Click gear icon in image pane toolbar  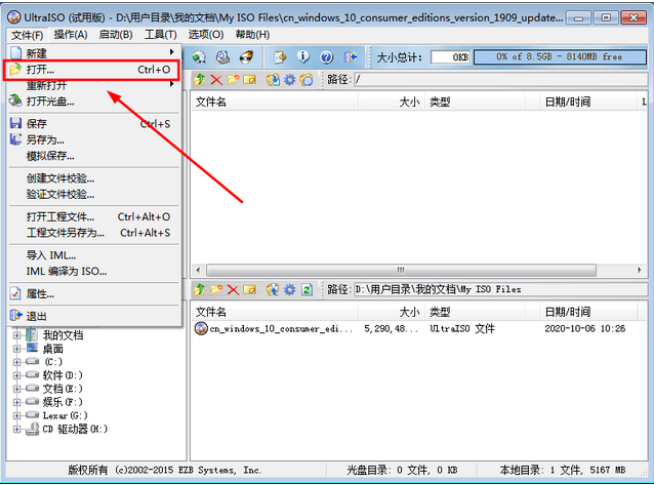289,79
